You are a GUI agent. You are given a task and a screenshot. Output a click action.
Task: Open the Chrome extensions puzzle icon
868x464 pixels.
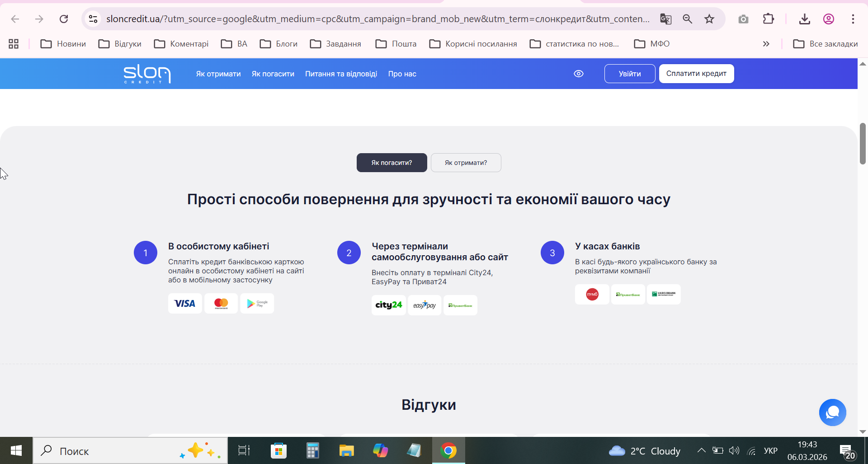tap(769, 19)
